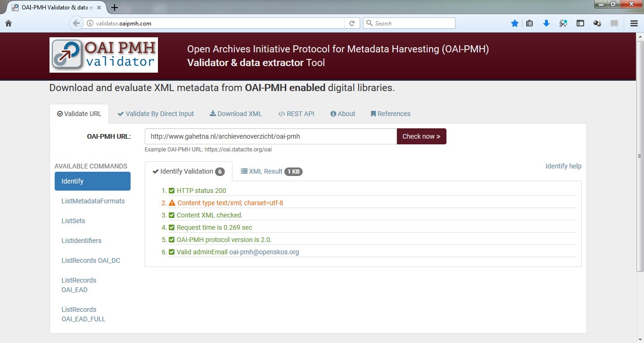
Task: Run ListRecords OAI_EAD_FULL command
Action: (x=83, y=314)
